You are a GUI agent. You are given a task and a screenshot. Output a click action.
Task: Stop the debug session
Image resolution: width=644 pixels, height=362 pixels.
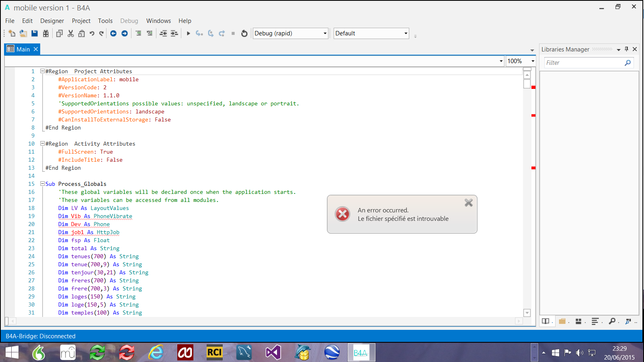tap(233, 33)
